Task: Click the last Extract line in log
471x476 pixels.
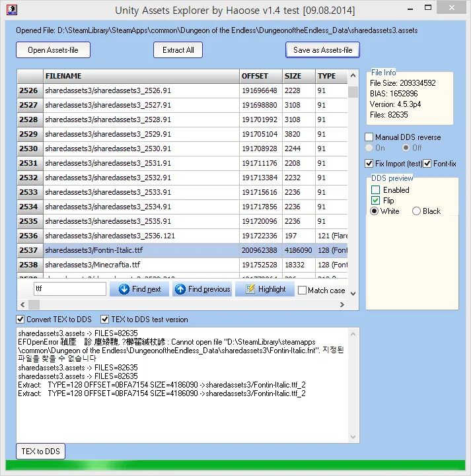Action: click(162, 393)
